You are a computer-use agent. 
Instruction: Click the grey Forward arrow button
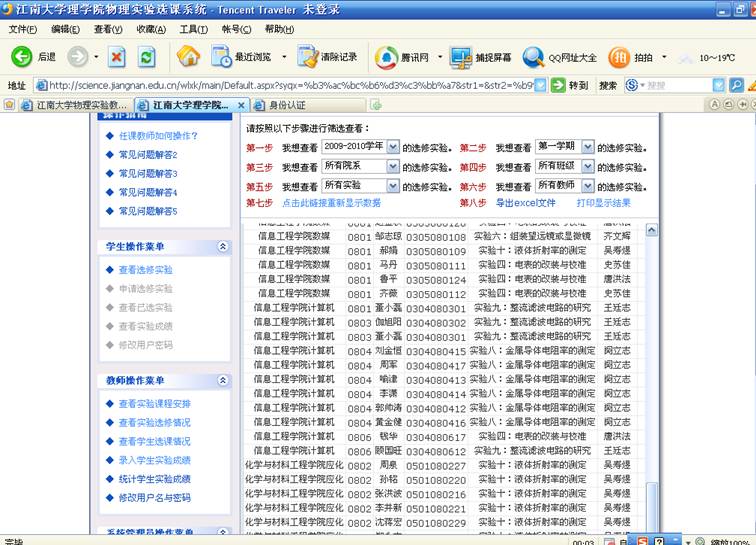[77, 57]
